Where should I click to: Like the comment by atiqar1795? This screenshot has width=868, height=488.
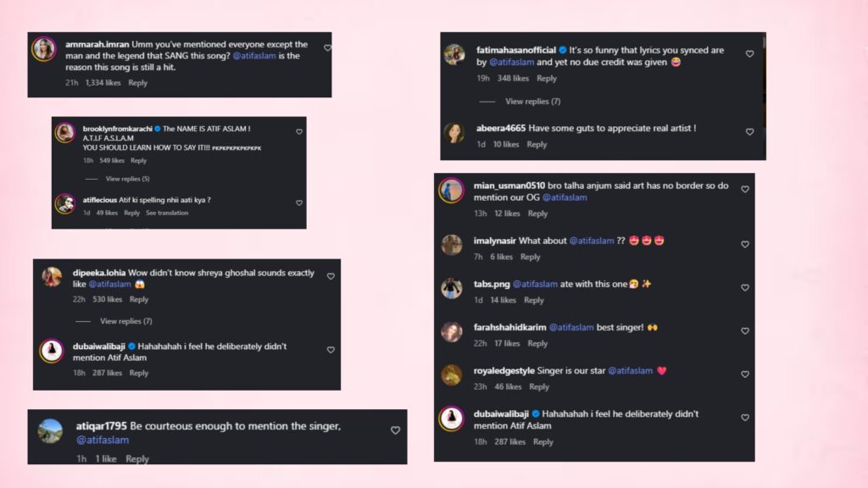click(x=395, y=430)
